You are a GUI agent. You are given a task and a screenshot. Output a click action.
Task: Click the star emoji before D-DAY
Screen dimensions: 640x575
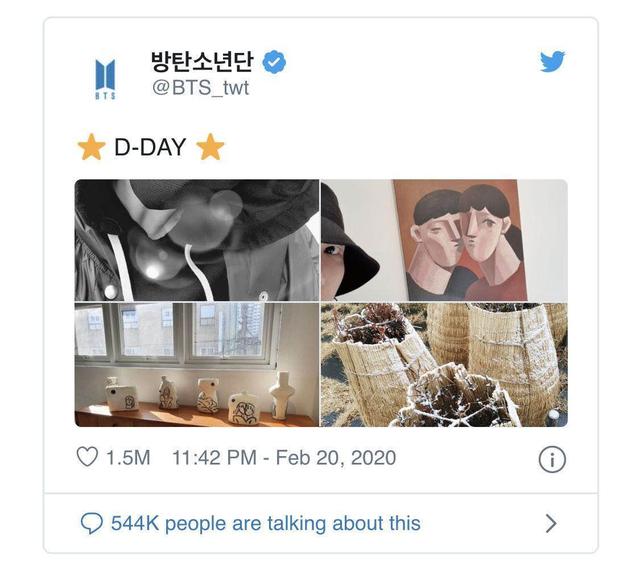(x=91, y=148)
